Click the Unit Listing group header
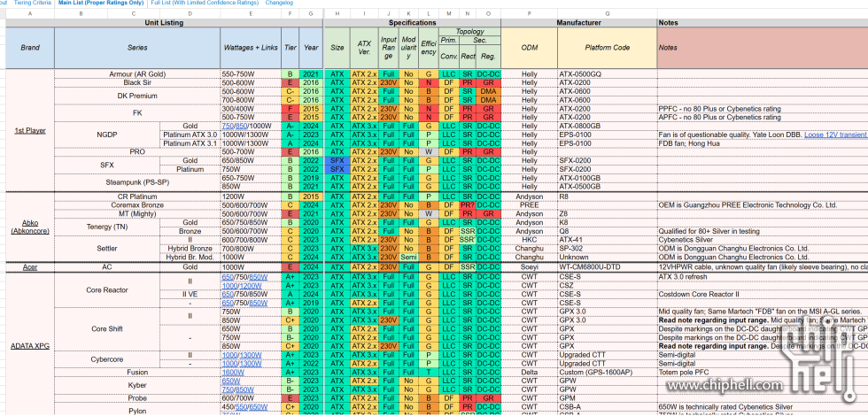868x416 pixels. pos(164,23)
